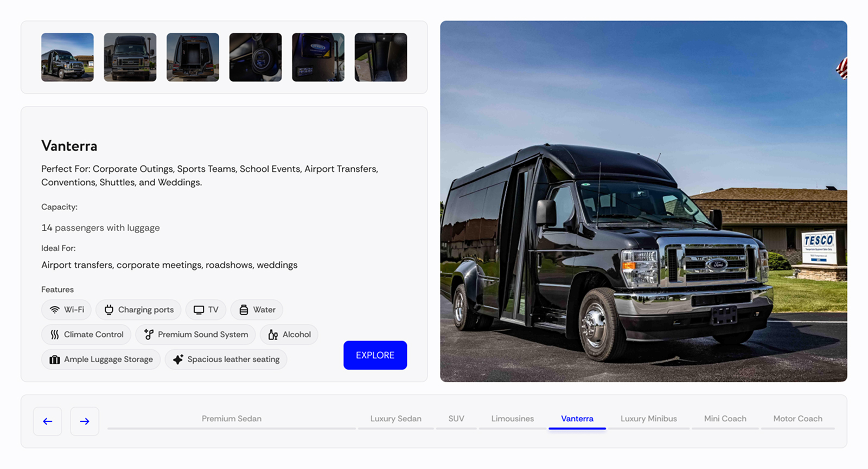Click the Climate Control heat icon

point(54,335)
